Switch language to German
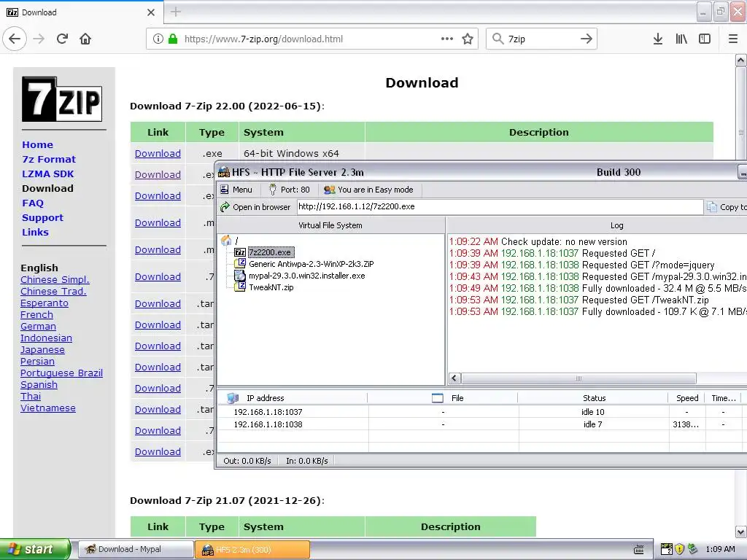The image size is (747, 560). coord(38,327)
